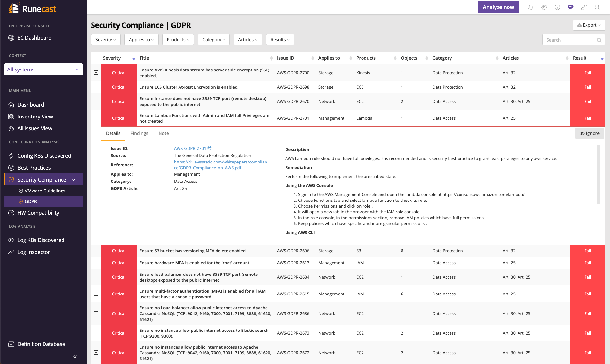The height and width of the screenshot is (364, 610).
Task: Open the settings gear icon
Action: coord(544,7)
